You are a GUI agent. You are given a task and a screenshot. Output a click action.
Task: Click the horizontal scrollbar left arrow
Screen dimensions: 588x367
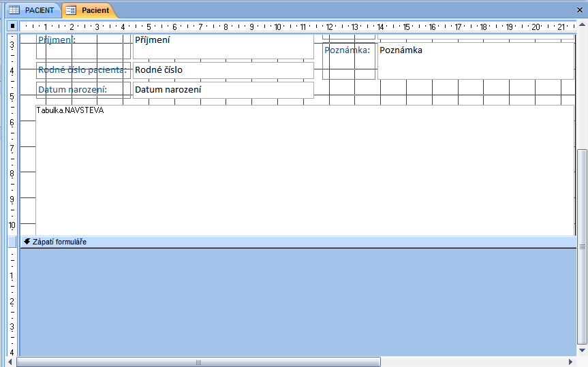tap(10, 362)
